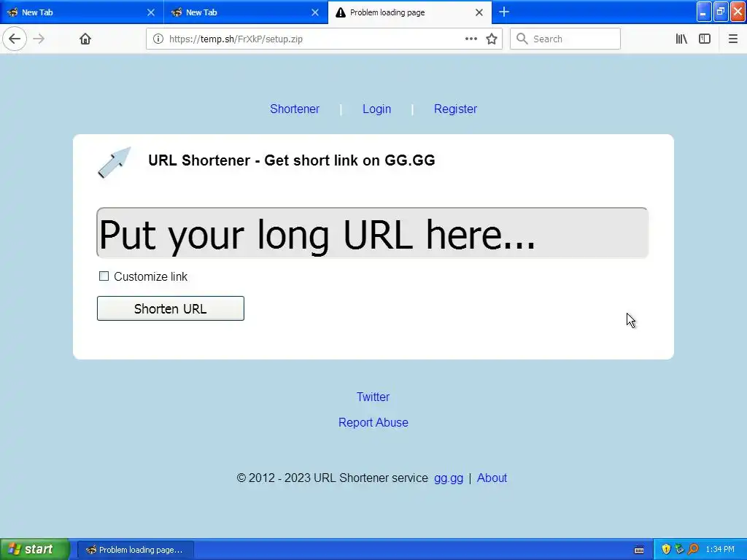Restore down the Firefox window
Screen dimensions: 747x560
point(720,12)
